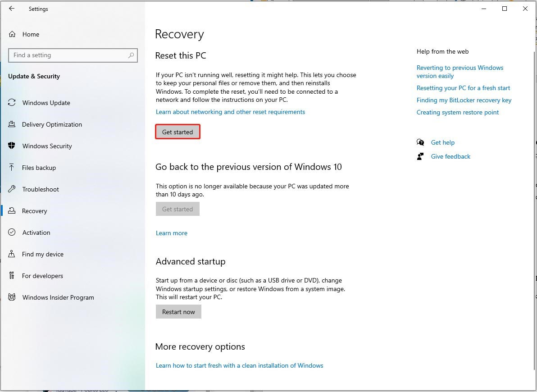537x392 pixels.
Task: Click the Windows Update refresh icon
Action: click(x=12, y=102)
